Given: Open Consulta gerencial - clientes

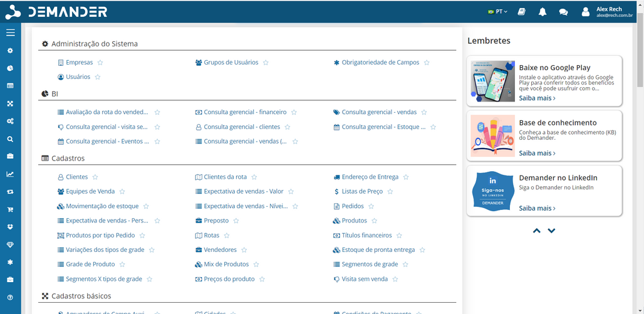Looking at the screenshot, I should tap(242, 127).
